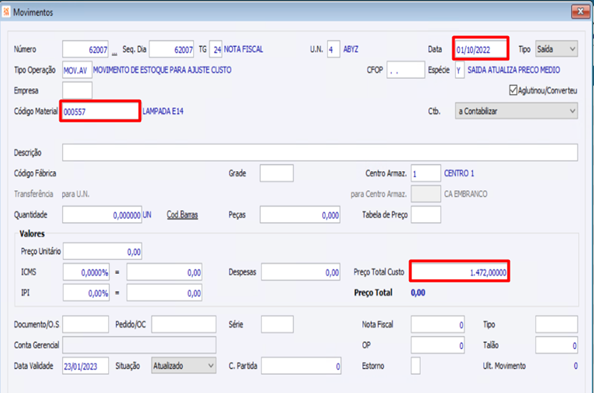594x393 pixels.
Task: Click the Espécie field with Y
Action: pyautogui.click(x=460, y=70)
